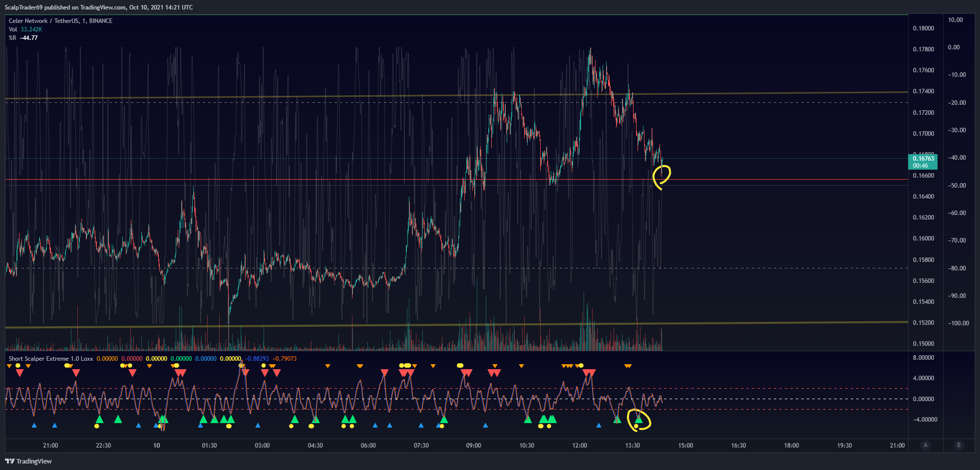Click the %R -44.77 indicator legend
Viewport: 980px width, 470px height.
pos(23,38)
